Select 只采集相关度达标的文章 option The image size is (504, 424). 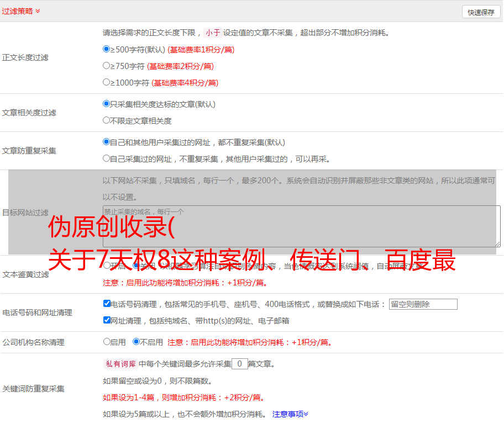tap(107, 104)
